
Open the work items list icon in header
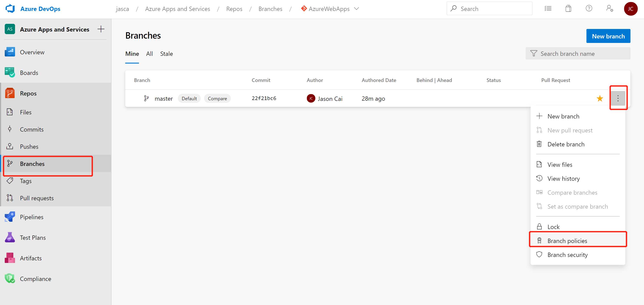(x=548, y=9)
